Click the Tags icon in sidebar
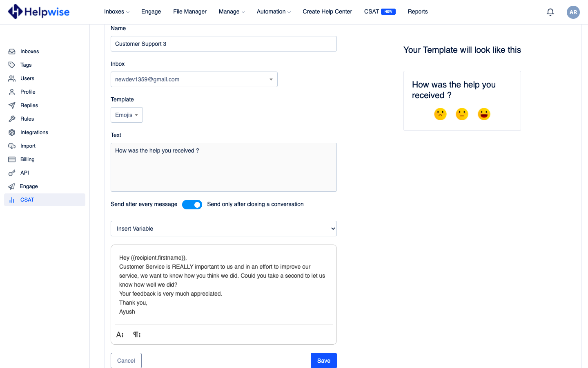The image size is (588, 368). [12, 65]
